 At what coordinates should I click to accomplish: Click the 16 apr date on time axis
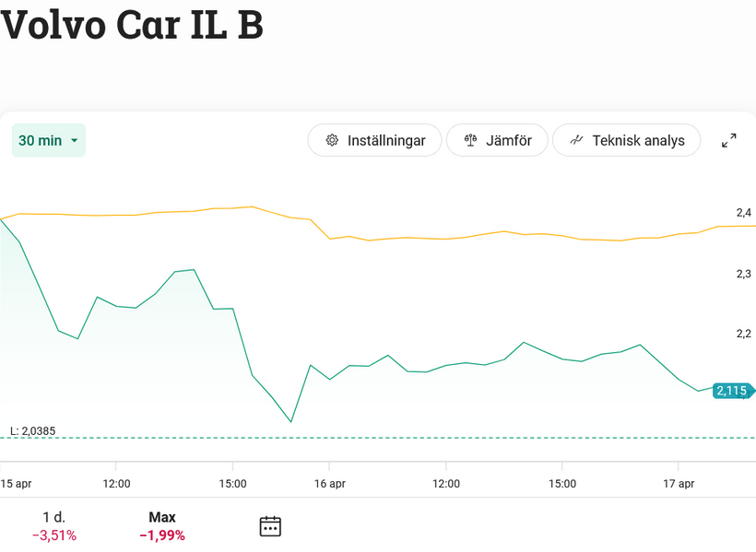click(x=330, y=484)
